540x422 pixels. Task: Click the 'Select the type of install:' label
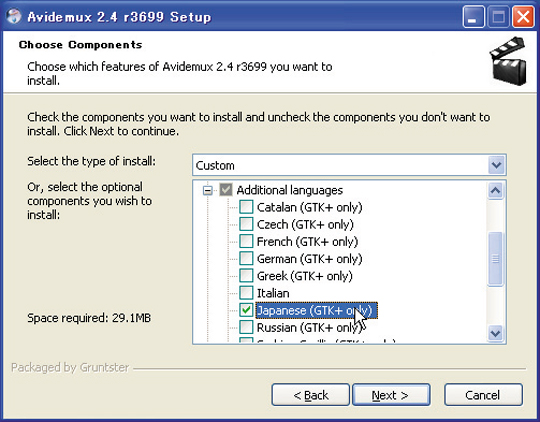click(91, 161)
